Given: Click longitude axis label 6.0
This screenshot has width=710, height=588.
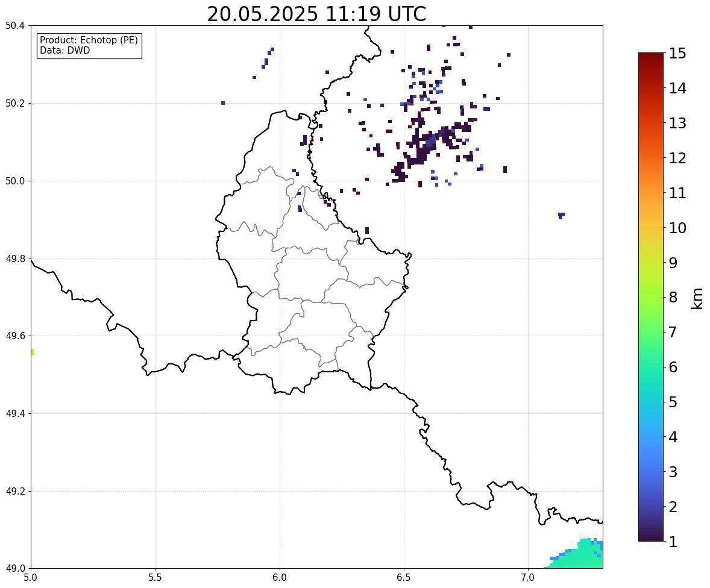Looking at the screenshot, I should [x=280, y=578].
